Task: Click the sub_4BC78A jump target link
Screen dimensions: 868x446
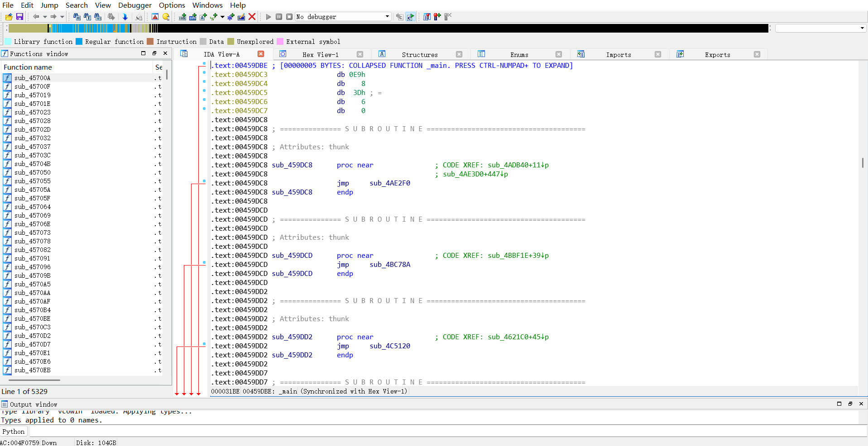Action: [390, 265]
